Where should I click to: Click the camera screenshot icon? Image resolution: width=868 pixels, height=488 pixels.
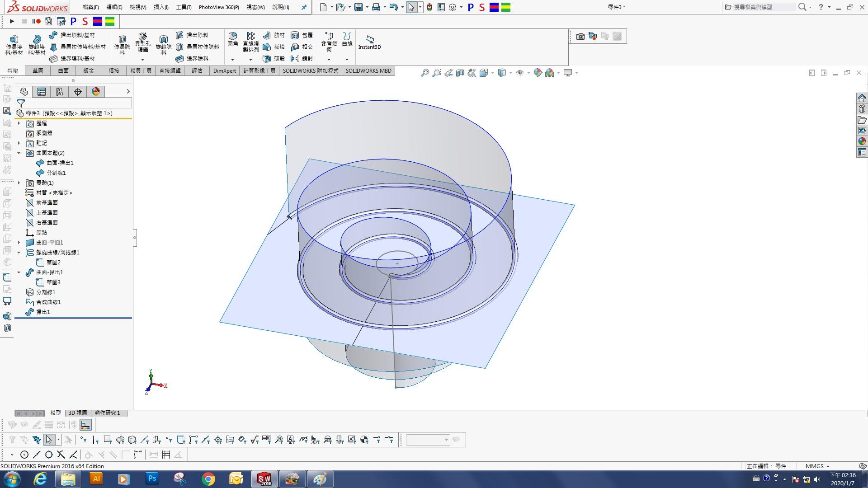(x=580, y=36)
